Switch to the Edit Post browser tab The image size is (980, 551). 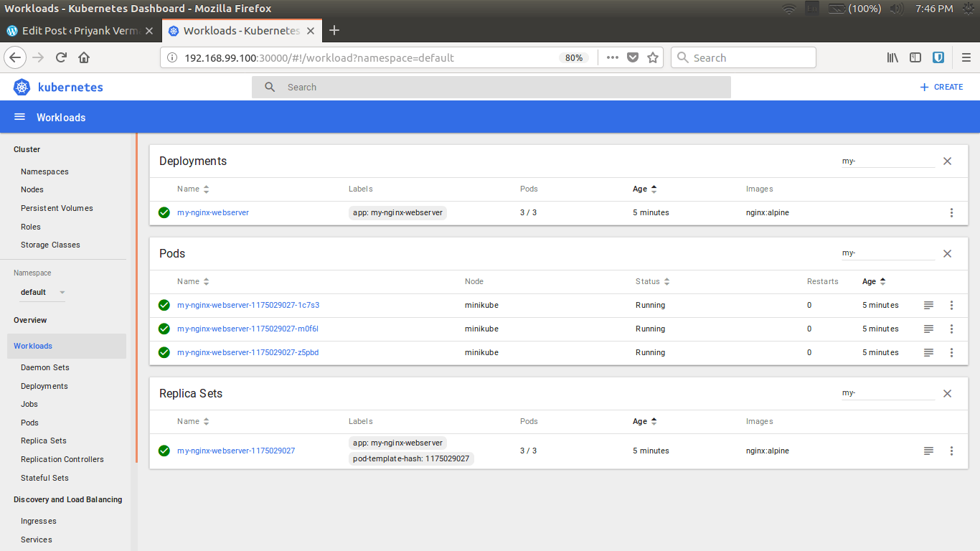[x=79, y=31]
